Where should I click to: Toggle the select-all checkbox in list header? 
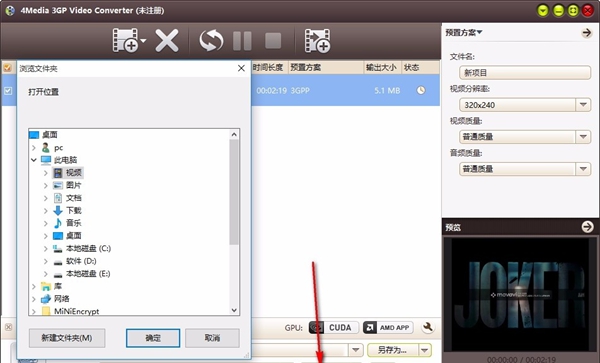[x=7, y=68]
